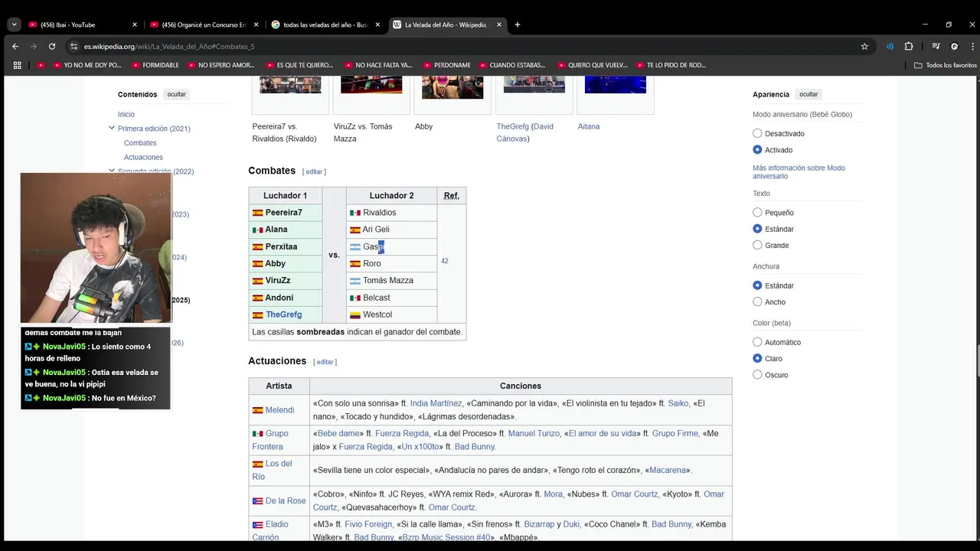Set text size to Pequeño
The height and width of the screenshot is (551, 980).
[x=757, y=213]
